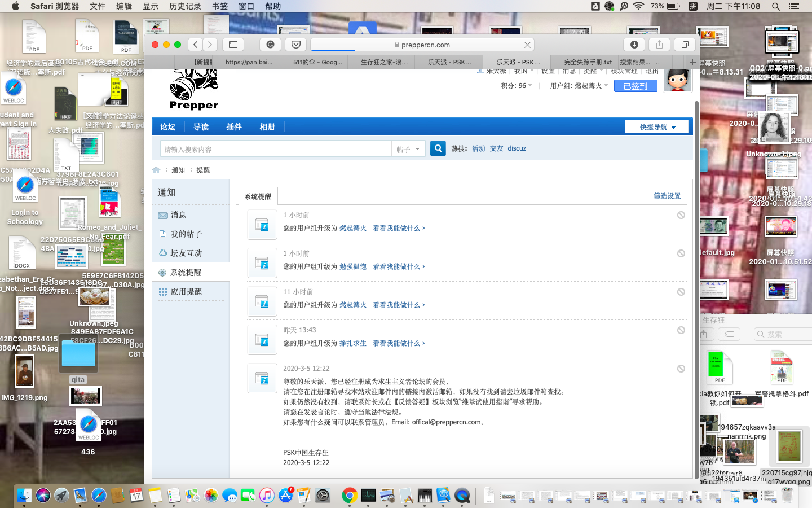Open the 书签 menu

[220, 6]
